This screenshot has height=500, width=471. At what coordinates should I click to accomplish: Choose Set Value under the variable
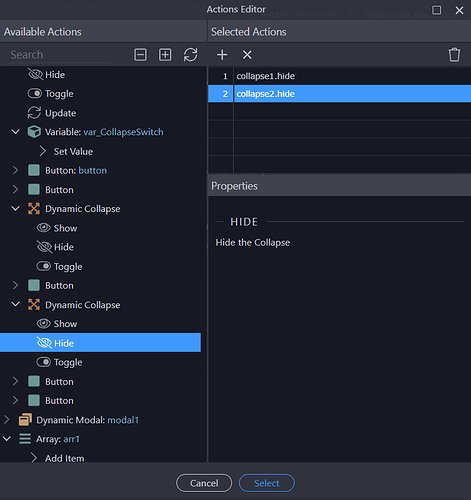73,151
